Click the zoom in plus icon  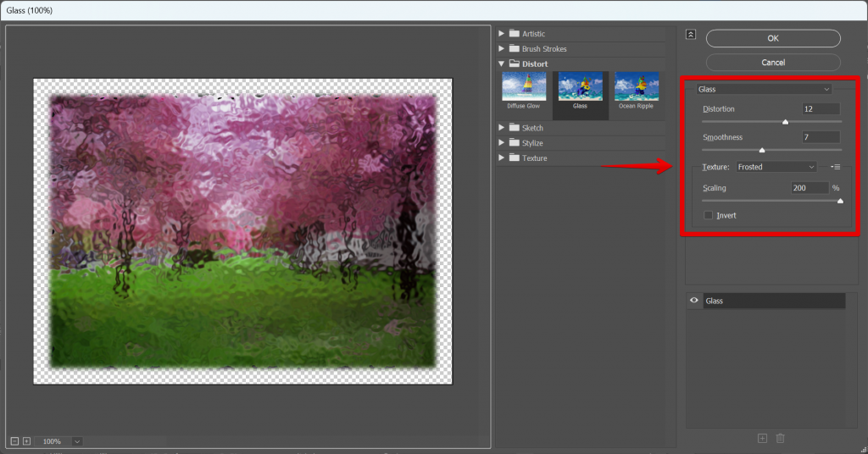click(26, 441)
